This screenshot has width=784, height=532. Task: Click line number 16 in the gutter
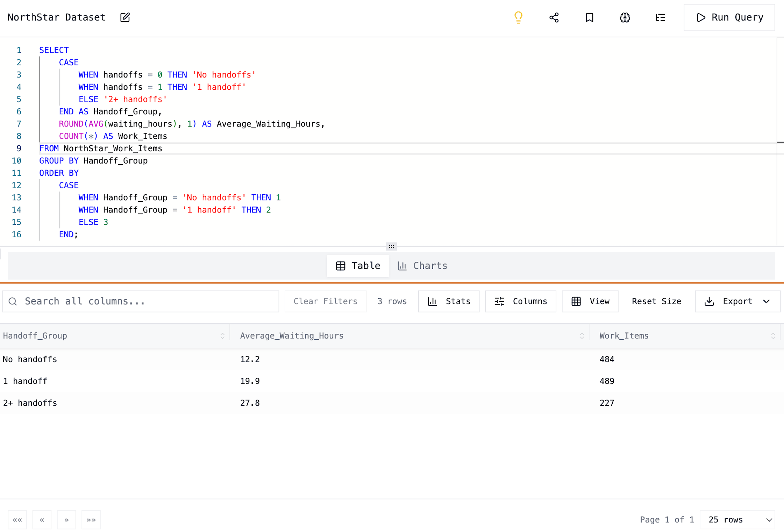point(16,235)
